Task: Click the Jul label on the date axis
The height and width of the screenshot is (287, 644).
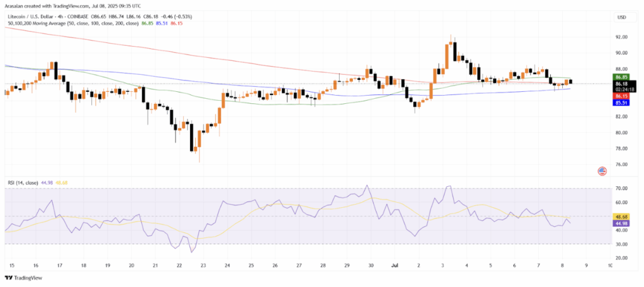Action: tap(394, 266)
